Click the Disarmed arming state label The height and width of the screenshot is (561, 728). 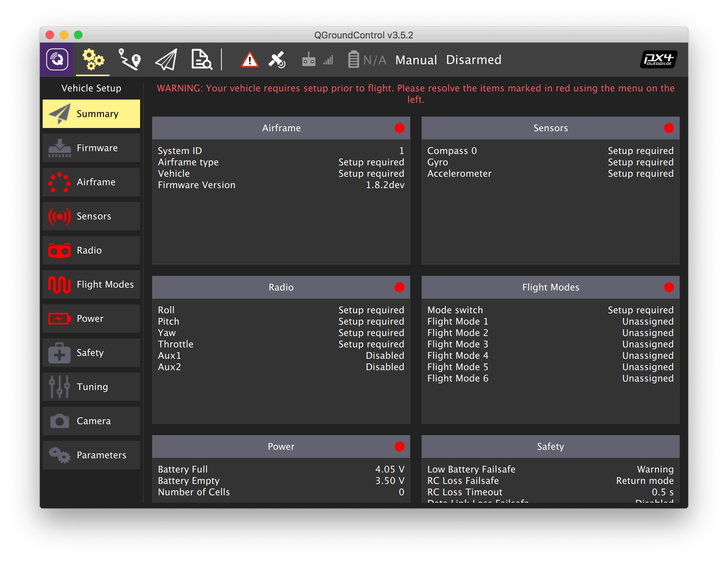click(473, 60)
